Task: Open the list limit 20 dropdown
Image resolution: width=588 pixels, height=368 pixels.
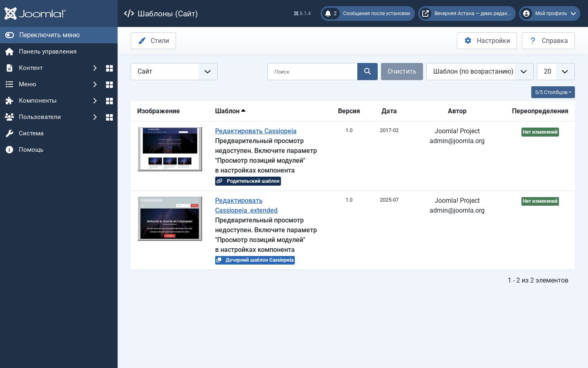Action: coord(556,72)
